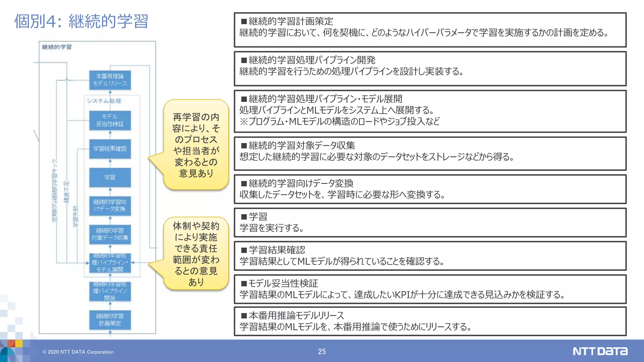
Task: Select the 継続的学習向けデータ変換 flowchart box
Action: coord(110,206)
